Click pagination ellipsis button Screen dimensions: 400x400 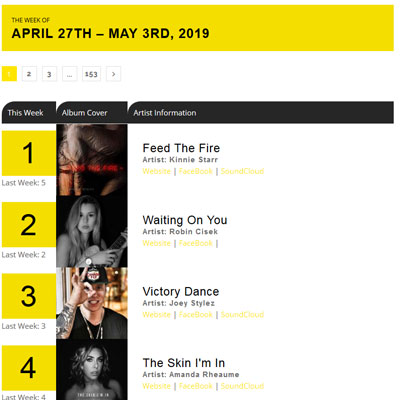tap(69, 74)
